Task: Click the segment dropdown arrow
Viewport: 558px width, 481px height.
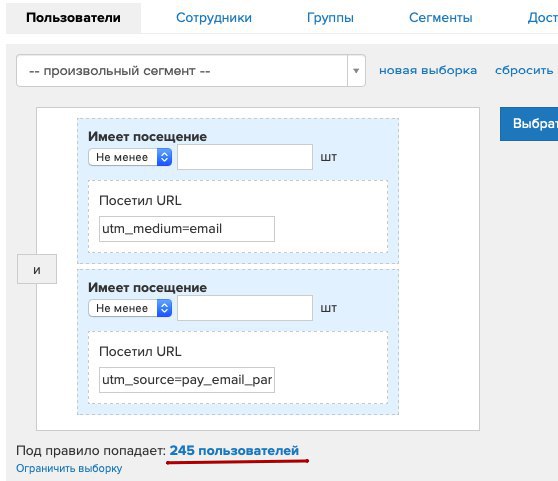Action: [x=356, y=70]
